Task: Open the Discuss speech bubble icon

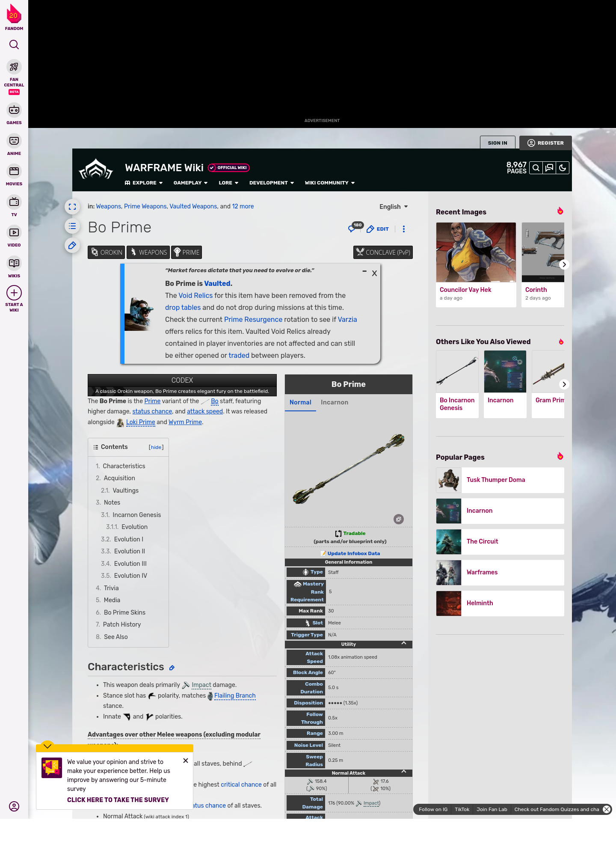Action: 549,168
